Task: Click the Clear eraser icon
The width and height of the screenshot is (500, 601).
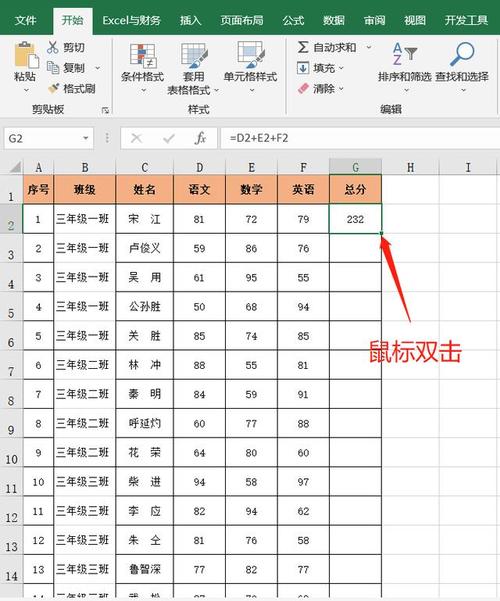Action: [x=303, y=89]
